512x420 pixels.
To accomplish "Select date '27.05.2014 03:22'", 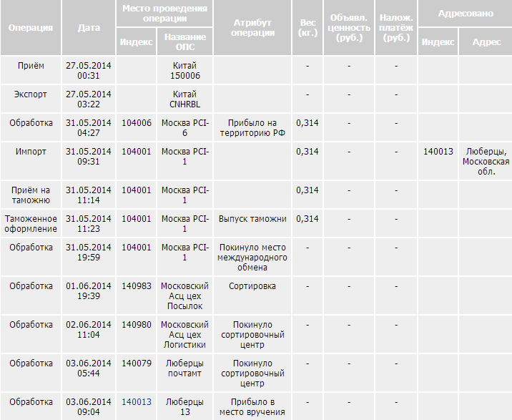I will pyautogui.click(x=89, y=99).
